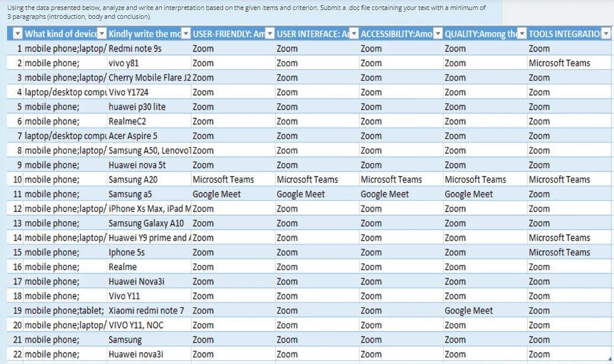The height and width of the screenshot is (364, 614).
Task: Select 'laptop/desktop compu' device cell in row 4
Action: (x=66, y=92)
